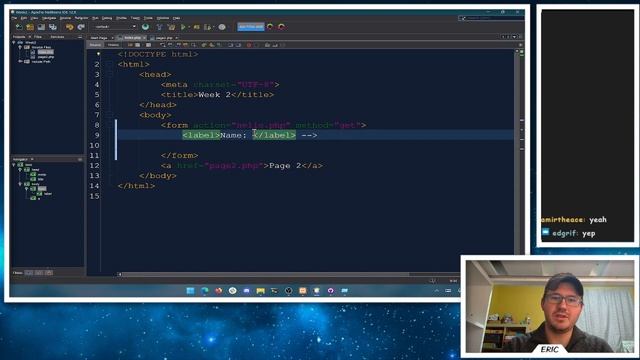Switch to the Files panel tab

click(x=38, y=37)
